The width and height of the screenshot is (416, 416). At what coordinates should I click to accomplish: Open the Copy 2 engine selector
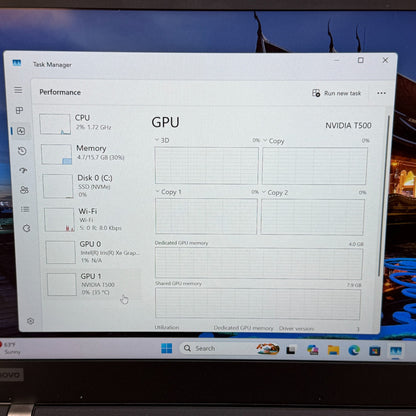(275, 192)
